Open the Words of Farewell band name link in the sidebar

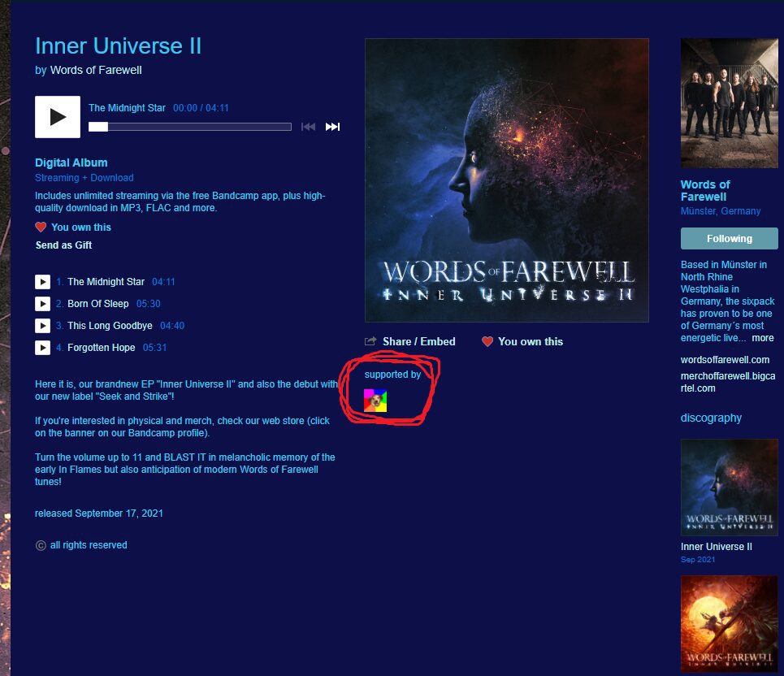point(705,190)
